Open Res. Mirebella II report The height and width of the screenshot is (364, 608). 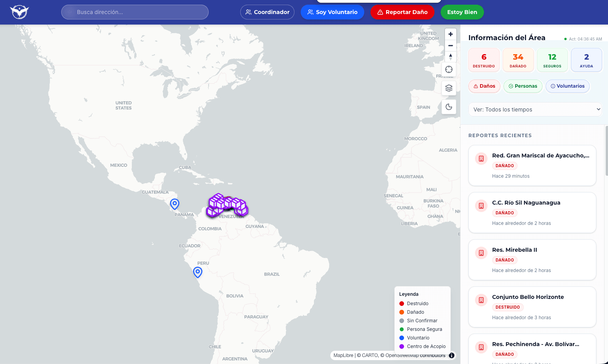tap(532, 260)
